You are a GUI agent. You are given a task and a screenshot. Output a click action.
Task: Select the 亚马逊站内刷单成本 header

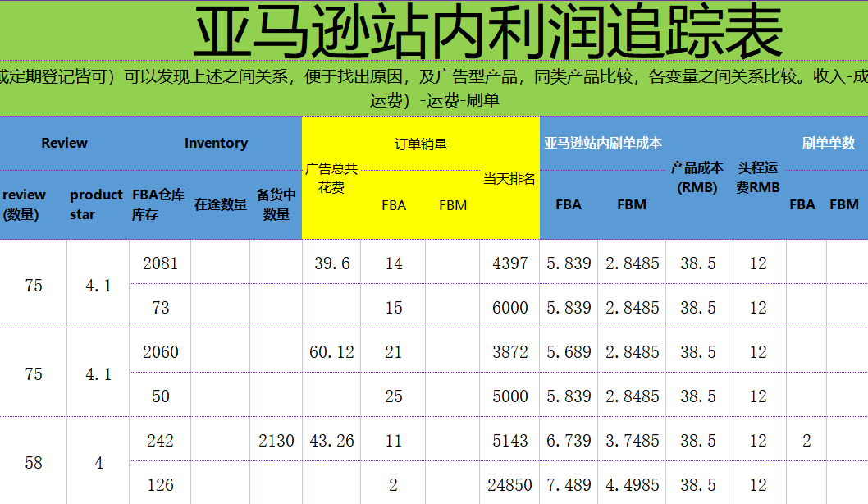tap(603, 143)
